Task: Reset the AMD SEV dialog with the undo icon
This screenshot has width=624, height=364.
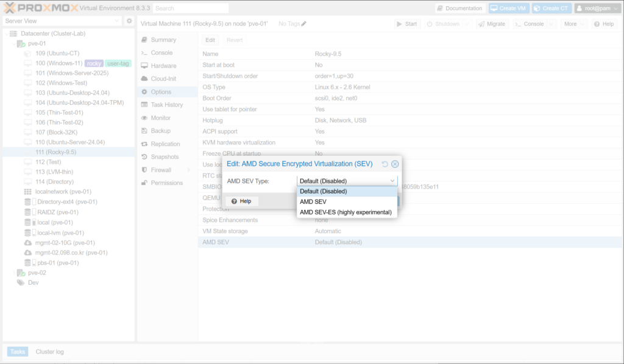Action: click(385, 164)
